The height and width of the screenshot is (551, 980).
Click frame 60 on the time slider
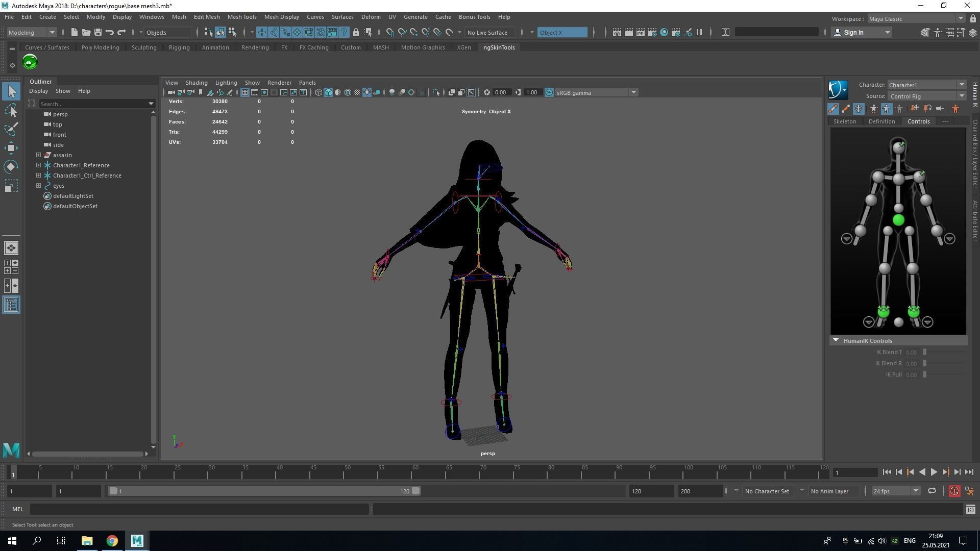coord(415,472)
